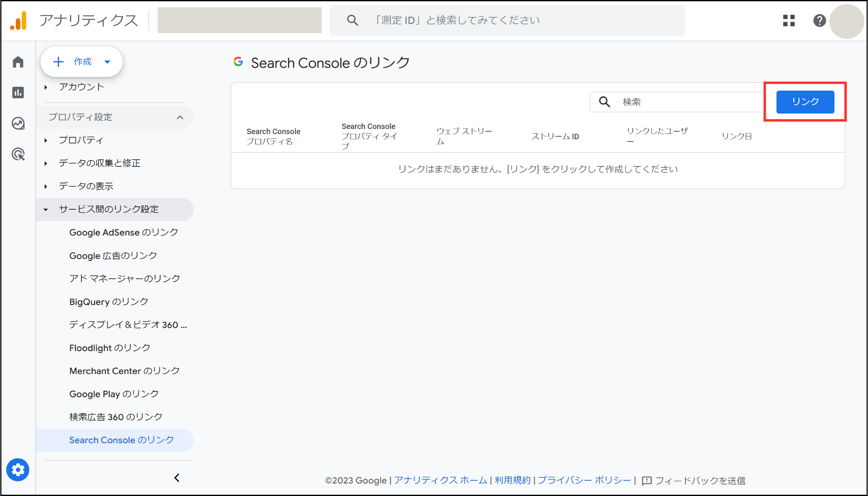Select Search Console のリンク menu item
Viewport: 868px width, 496px height.
[114, 440]
